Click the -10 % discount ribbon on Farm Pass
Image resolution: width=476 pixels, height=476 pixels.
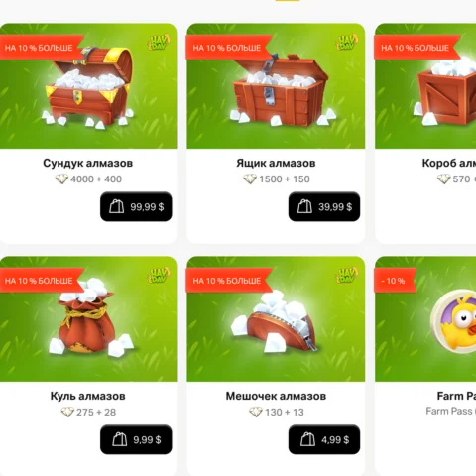click(x=395, y=281)
